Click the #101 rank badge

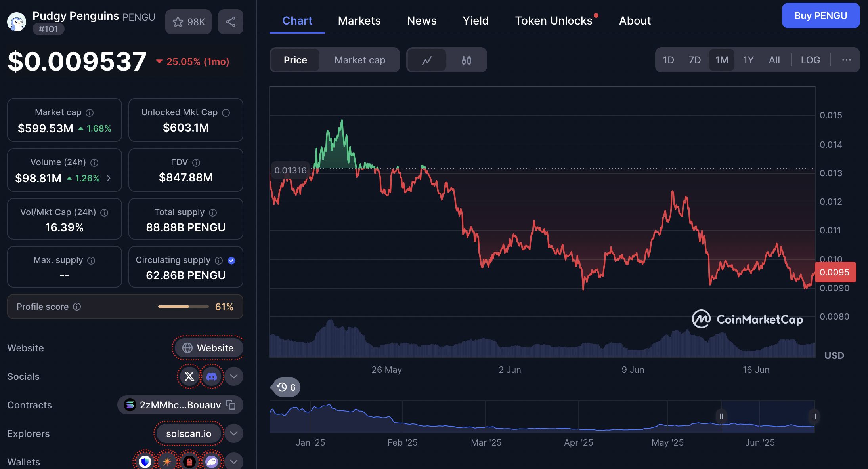[x=48, y=29]
